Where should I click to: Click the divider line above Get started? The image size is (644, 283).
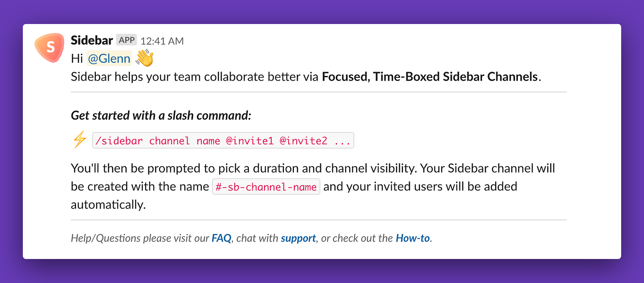click(x=318, y=92)
